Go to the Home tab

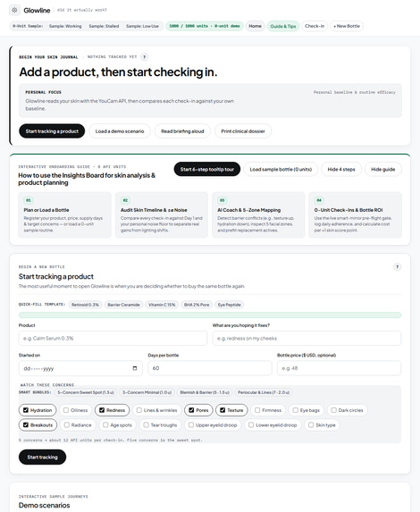click(255, 26)
